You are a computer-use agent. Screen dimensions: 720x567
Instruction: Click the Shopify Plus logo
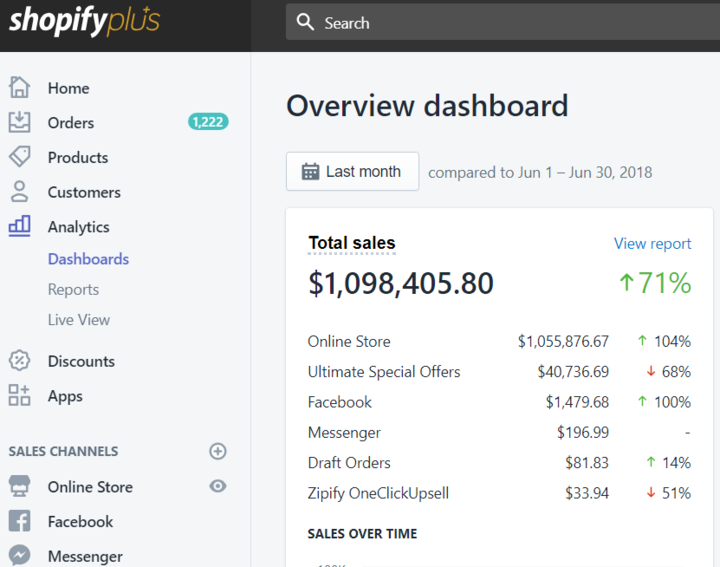coord(84,21)
